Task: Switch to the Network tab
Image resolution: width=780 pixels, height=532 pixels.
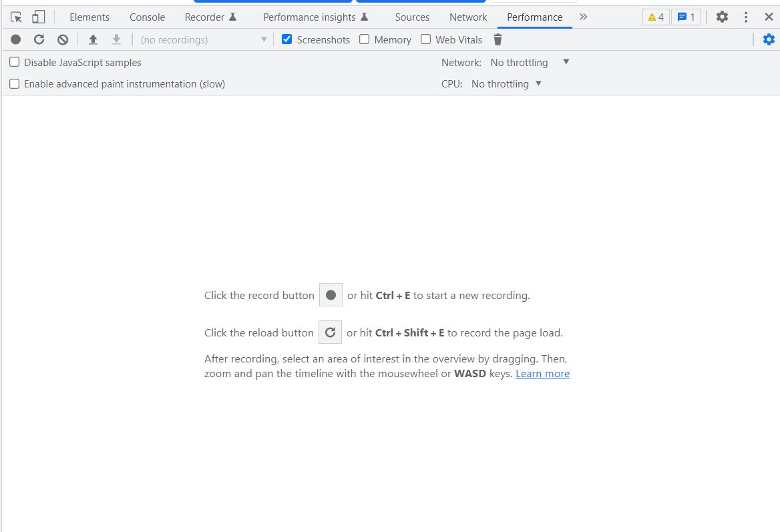Action: tap(468, 17)
